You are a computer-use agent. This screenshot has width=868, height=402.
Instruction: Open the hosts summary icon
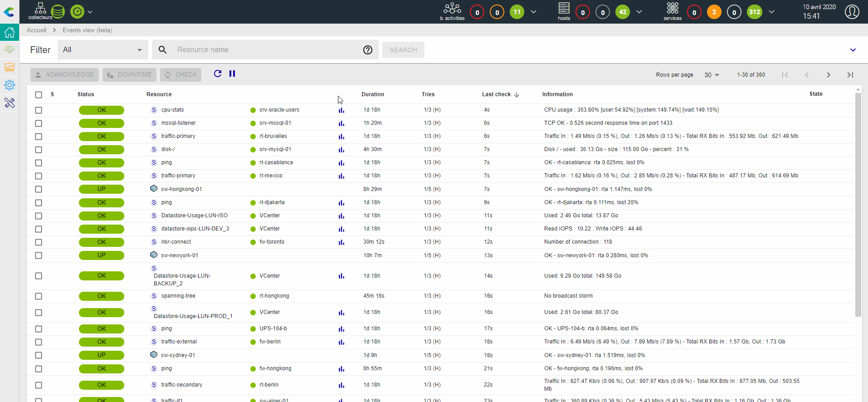click(564, 11)
